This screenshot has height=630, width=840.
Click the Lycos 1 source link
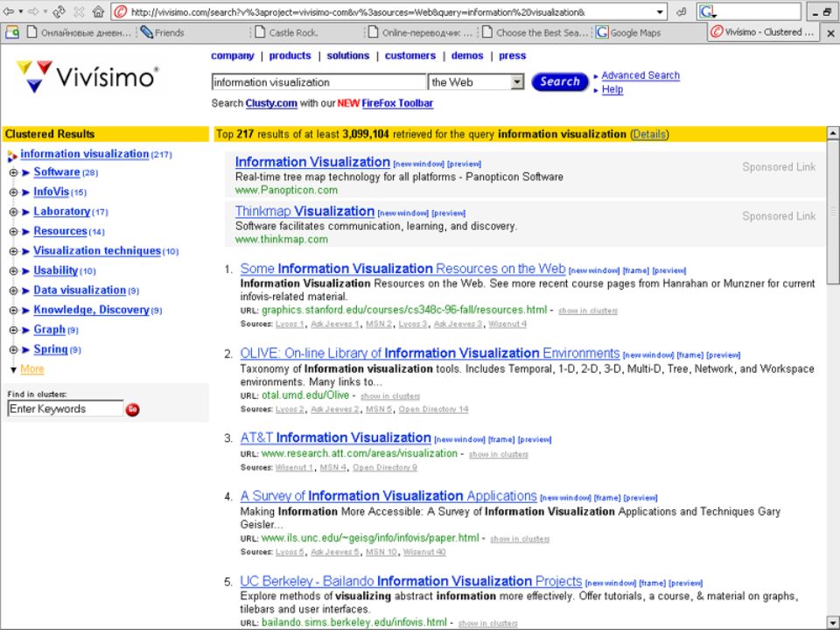coord(290,324)
